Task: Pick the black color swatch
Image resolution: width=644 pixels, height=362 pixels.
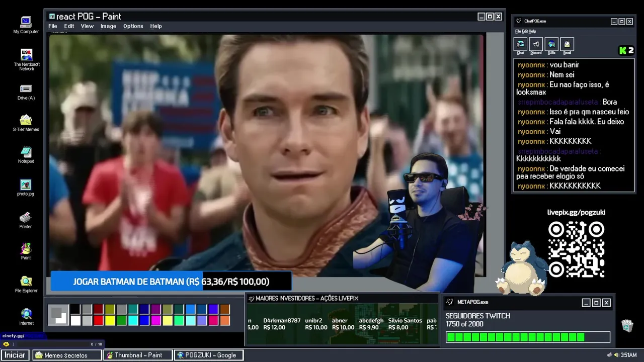Action: (75, 309)
